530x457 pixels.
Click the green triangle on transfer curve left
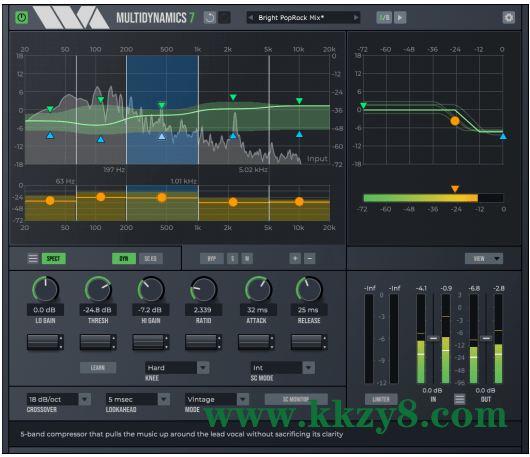[x=363, y=105]
